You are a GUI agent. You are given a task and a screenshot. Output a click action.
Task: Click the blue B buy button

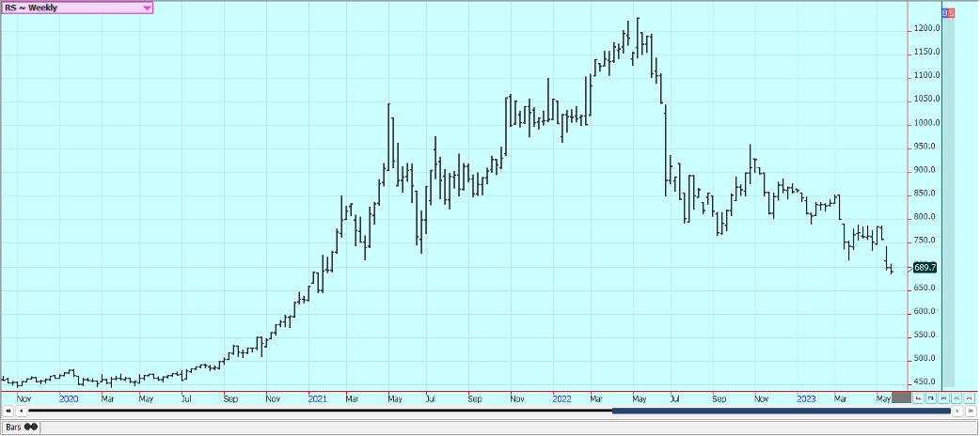point(945,12)
